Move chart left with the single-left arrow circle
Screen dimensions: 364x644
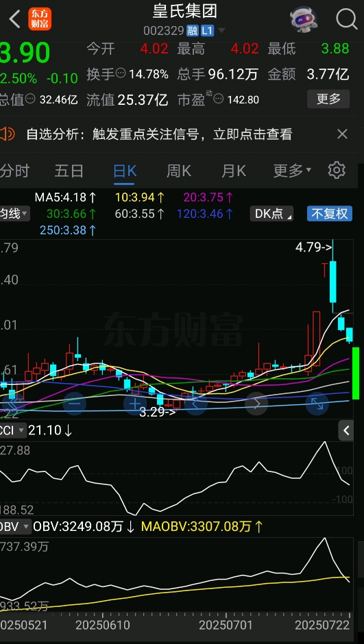coord(195,404)
